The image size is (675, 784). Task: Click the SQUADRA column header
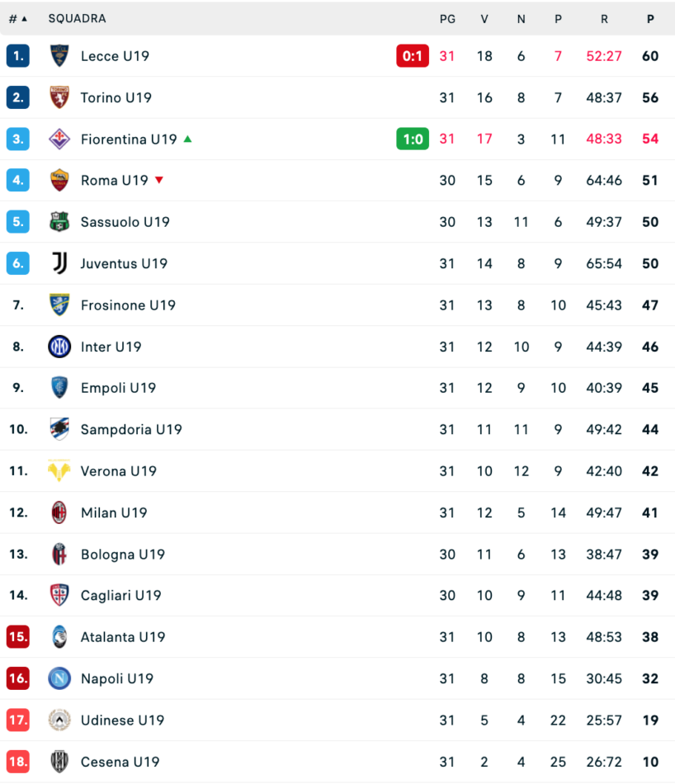77,18
